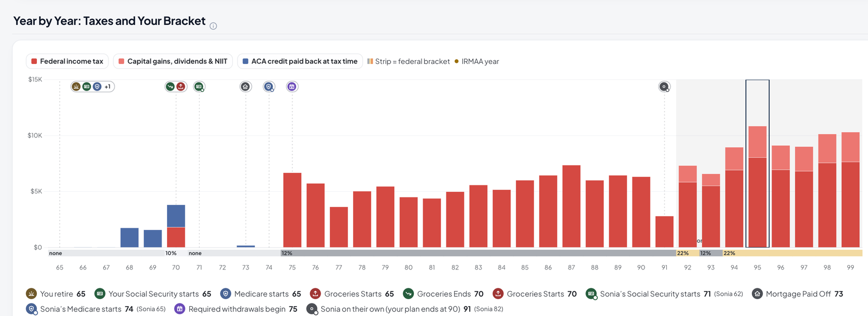This screenshot has width=868, height=316.
Task: Open the info icon beside the chart title
Action: [x=213, y=26]
